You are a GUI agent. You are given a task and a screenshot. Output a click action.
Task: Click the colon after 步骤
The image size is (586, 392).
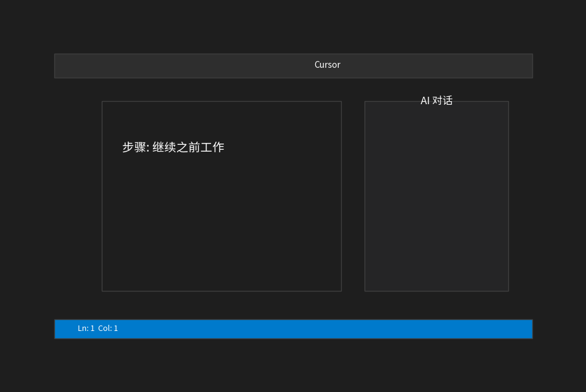click(148, 148)
